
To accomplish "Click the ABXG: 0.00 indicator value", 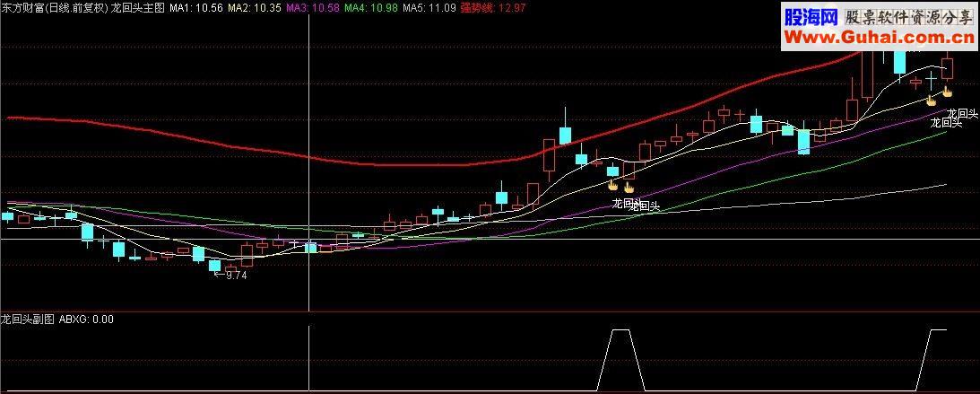I will 86,319.
